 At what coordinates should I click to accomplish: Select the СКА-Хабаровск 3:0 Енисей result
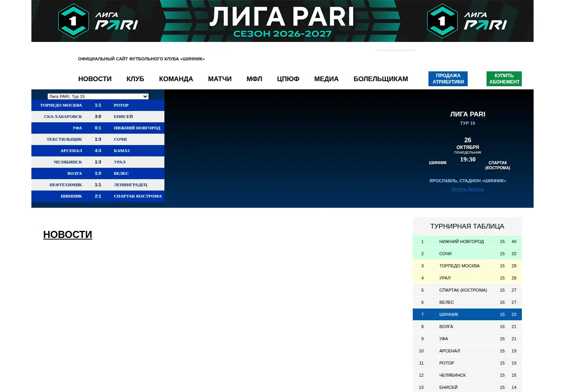coord(98,116)
